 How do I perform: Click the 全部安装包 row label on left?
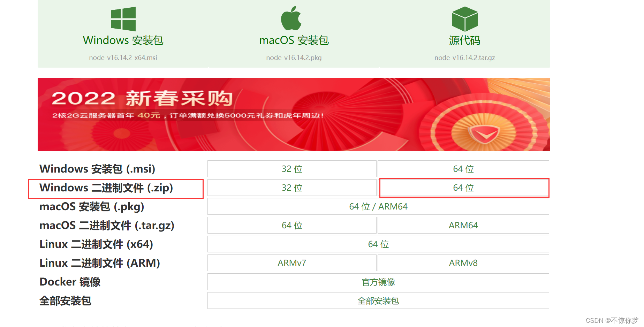tap(66, 301)
